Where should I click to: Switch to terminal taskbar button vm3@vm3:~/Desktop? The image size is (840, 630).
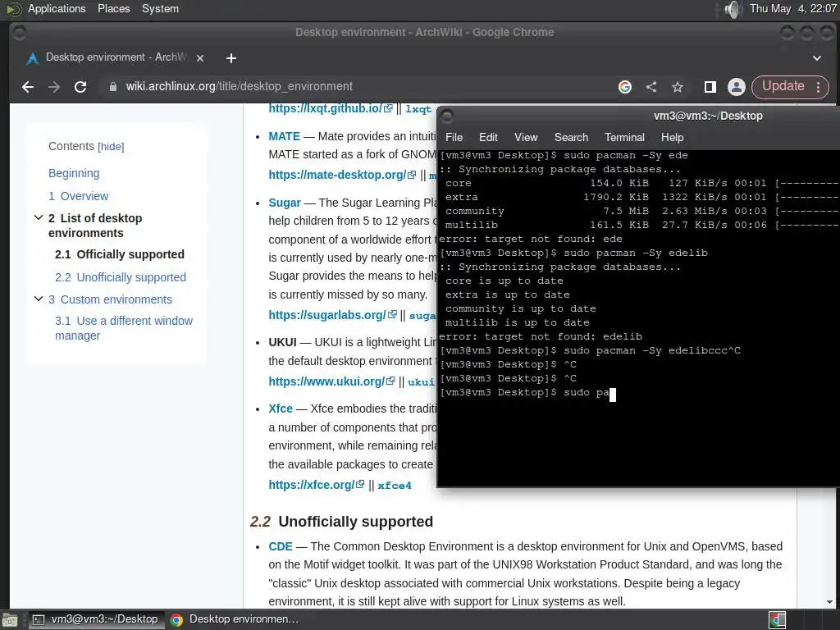pos(95,620)
